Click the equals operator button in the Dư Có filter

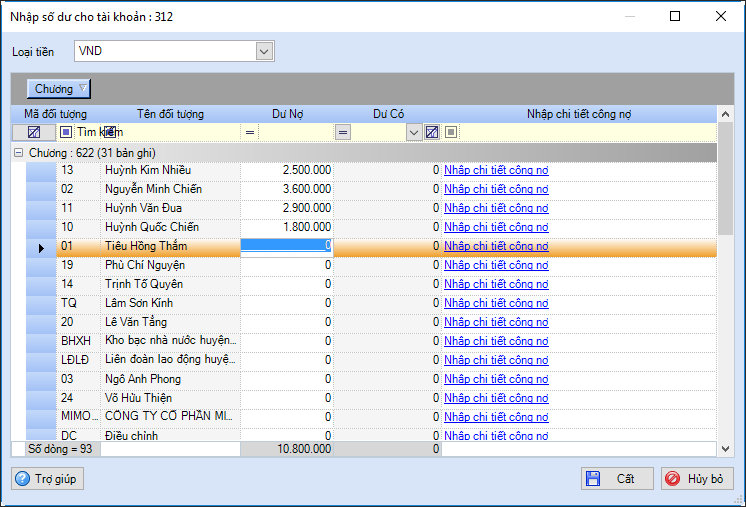coord(343,132)
